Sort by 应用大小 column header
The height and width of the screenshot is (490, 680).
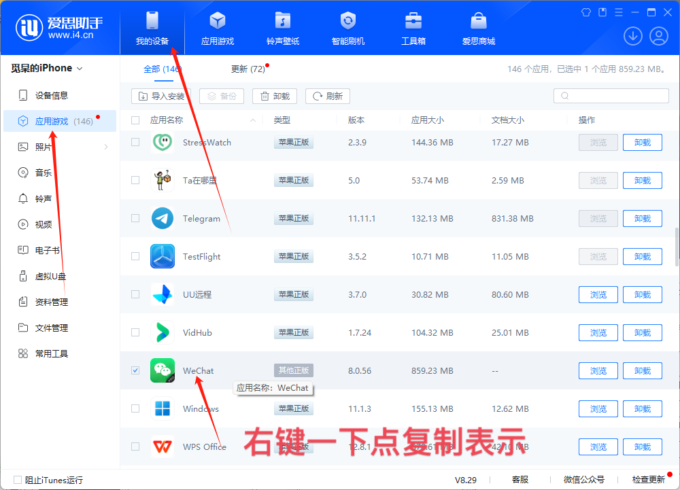428,120
